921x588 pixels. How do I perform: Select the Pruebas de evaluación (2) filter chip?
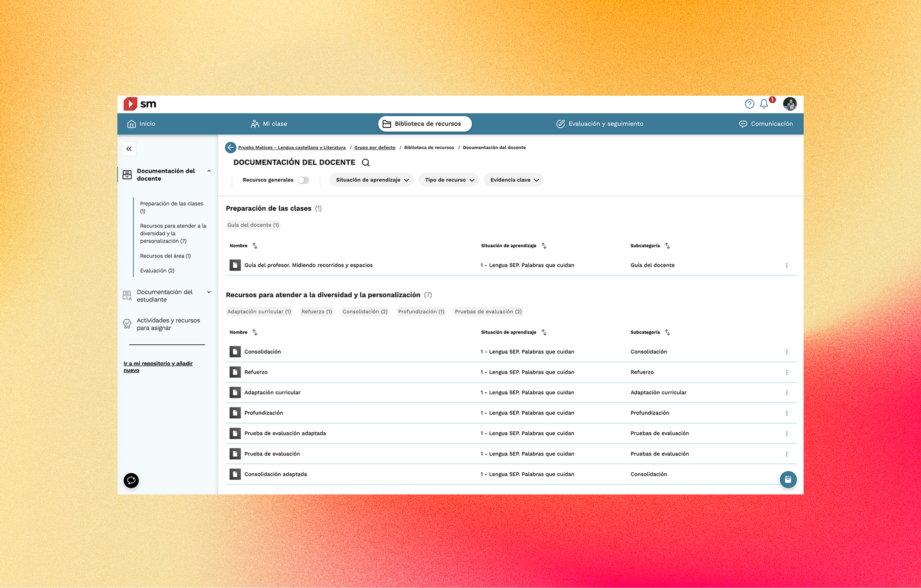(488, 312)
